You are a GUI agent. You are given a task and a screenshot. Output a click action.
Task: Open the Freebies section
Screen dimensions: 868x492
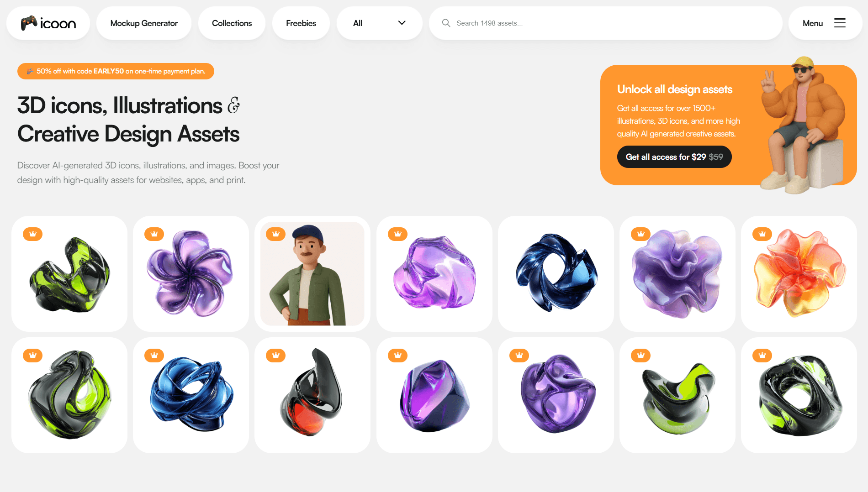point(301,23)
